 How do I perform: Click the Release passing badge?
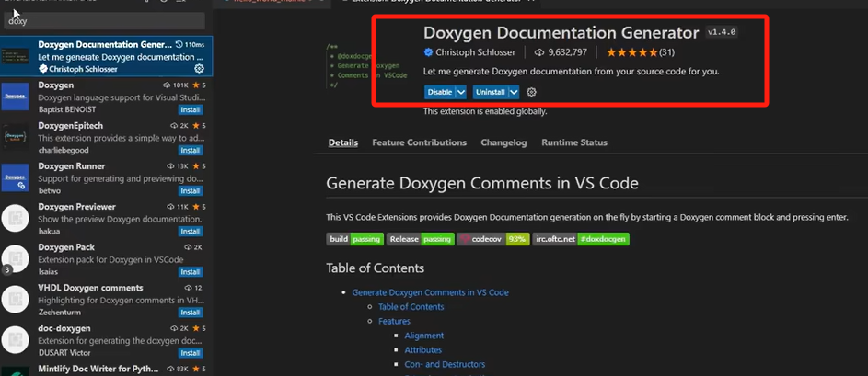click(421, 239)
